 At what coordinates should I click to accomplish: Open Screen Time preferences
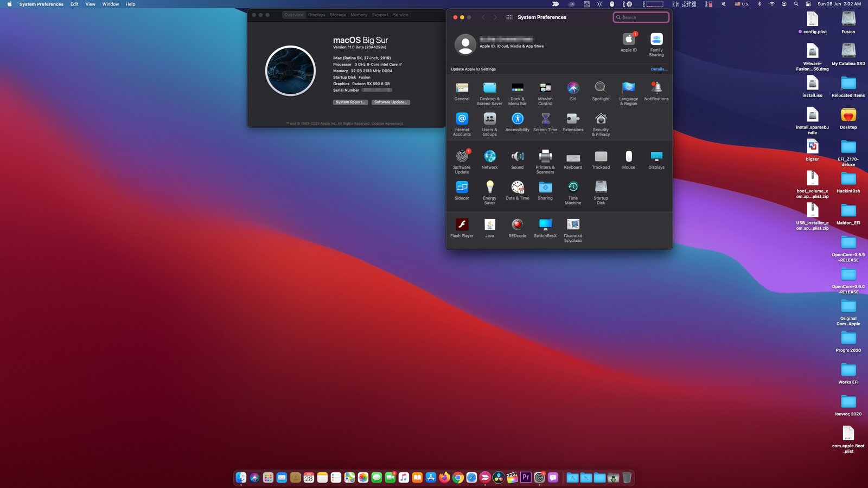[545, 119]
